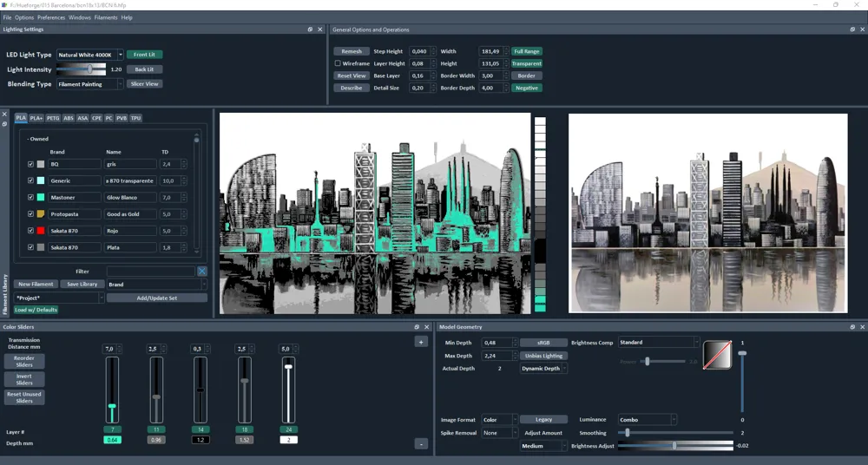The height and width of the screenshot is (465, 868).
Task: Switch to the TPU filament tab
Action: [135, 118]
